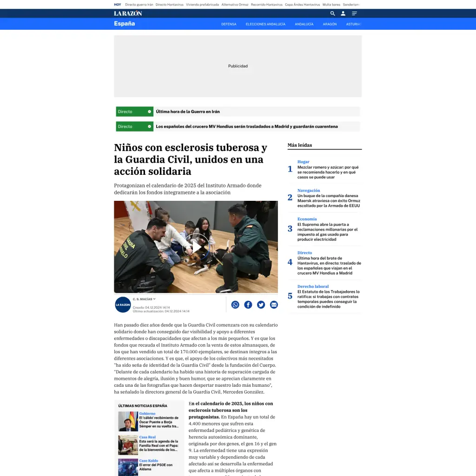Click the Derecho laboral category label
The height and width of the screenshot is (476, 476).
pyautogui.click(x=313, y=286)
